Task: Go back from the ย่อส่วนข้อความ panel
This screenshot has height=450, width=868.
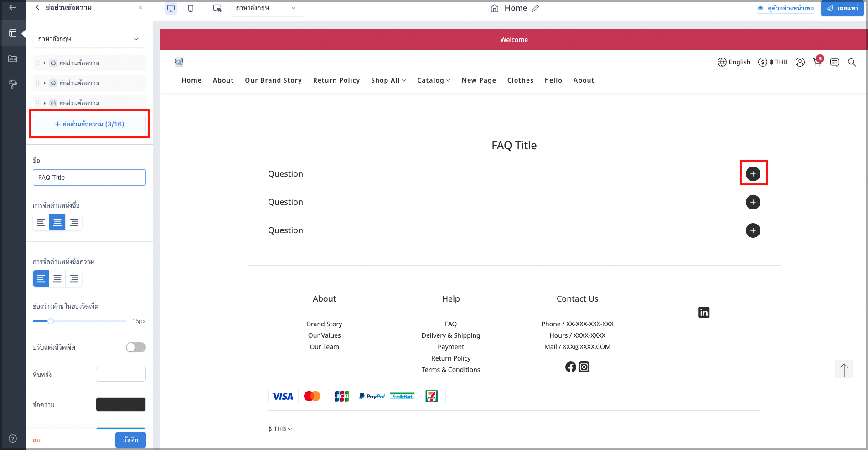Action: [37, 7]
